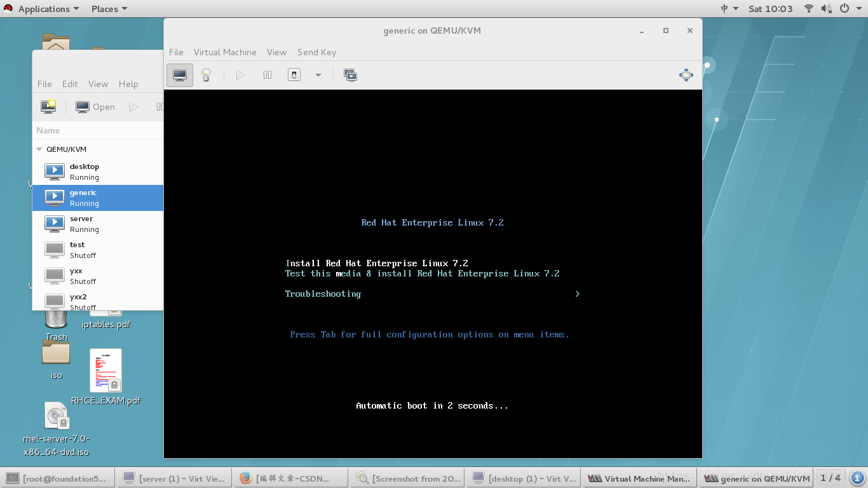Select the desktop virtual machine row
This screenshot has height=488, width=868.
[x=98, y=172]
